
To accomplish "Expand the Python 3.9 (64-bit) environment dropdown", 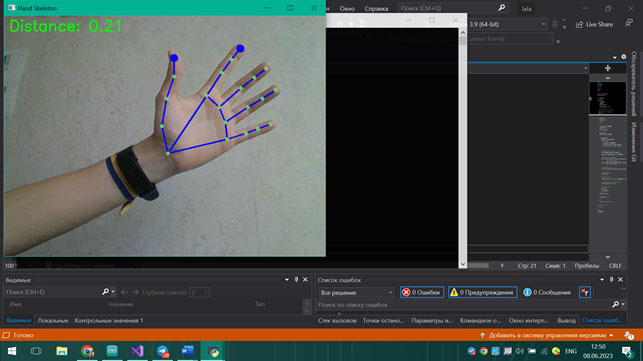I will [x=507, y=24].
